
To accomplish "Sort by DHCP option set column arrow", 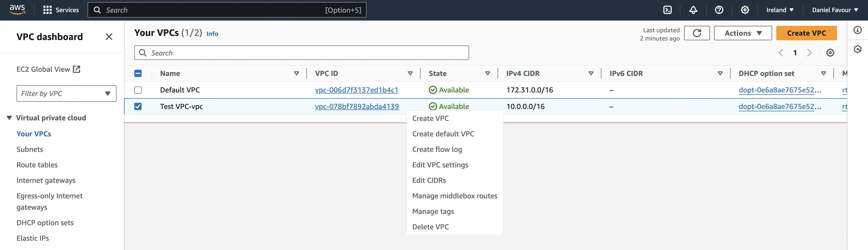I will 823,73.
